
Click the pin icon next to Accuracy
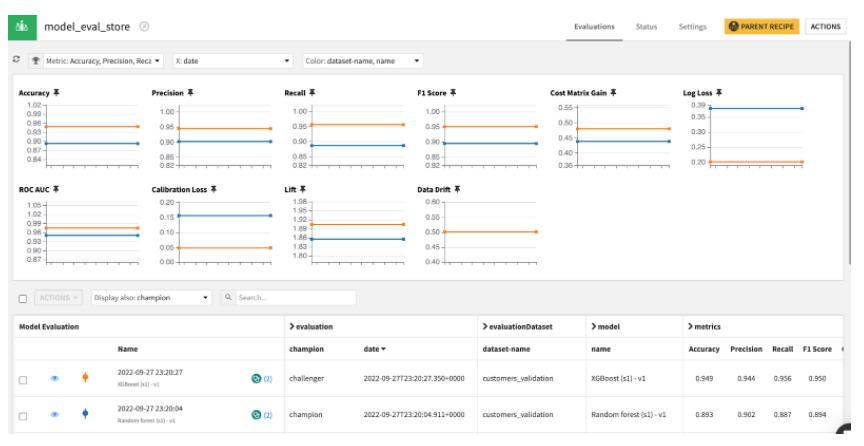[43, 93]
